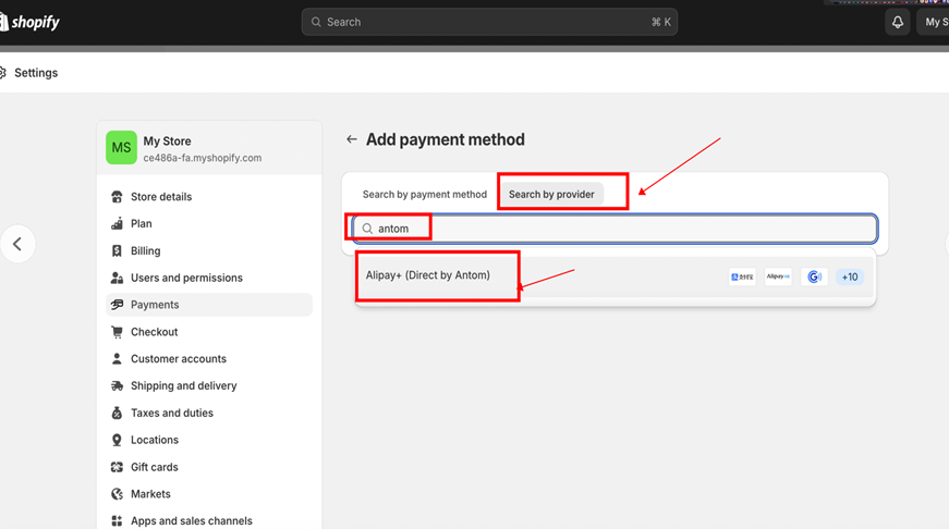The image size is (950, 530).
Task: Select the Search by provider tab
Action: tap(551, 194)
